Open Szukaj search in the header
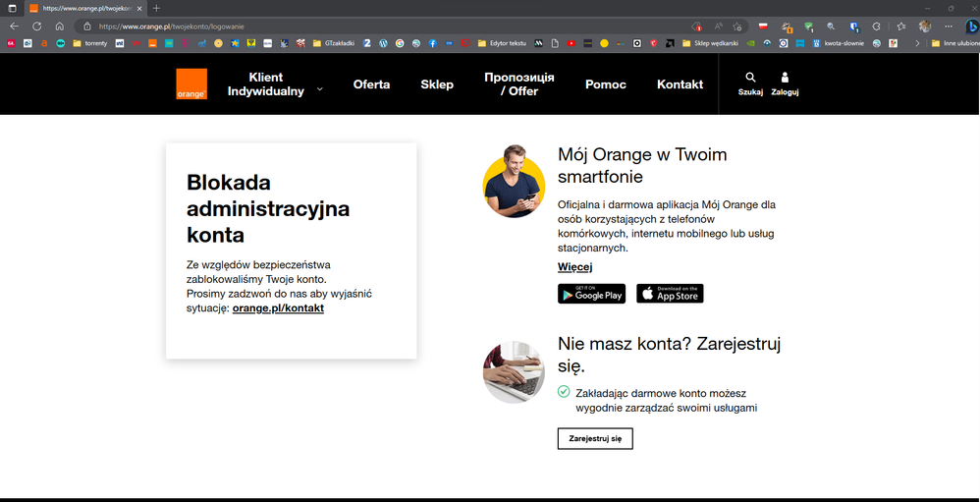Image resolution: width=980 pixels, height=502 pixels. [750, 84]
